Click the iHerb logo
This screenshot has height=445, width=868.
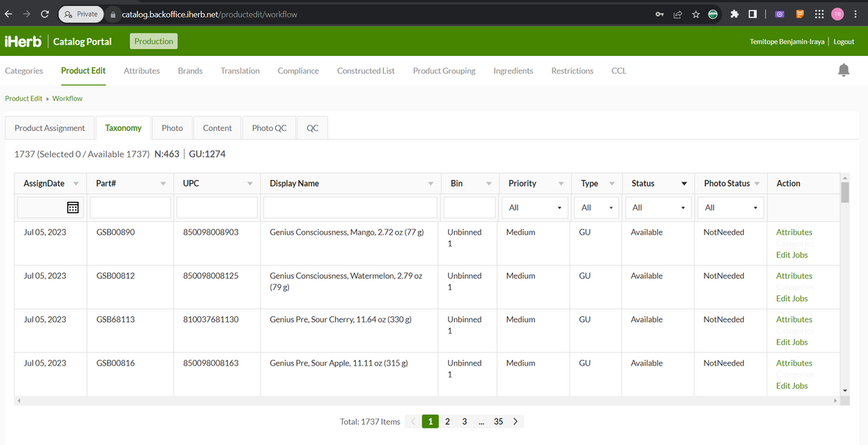[23, 41]
